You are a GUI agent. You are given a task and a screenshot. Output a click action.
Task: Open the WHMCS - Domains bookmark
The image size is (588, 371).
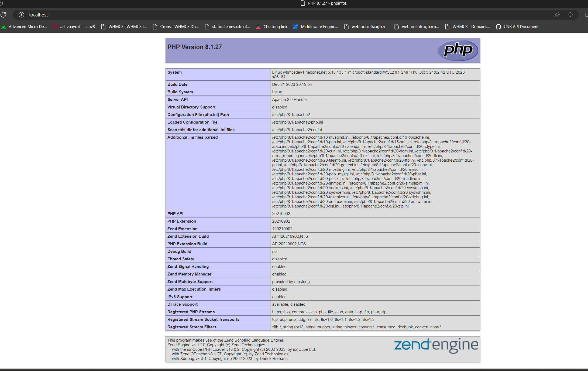[x=467, y=27]
